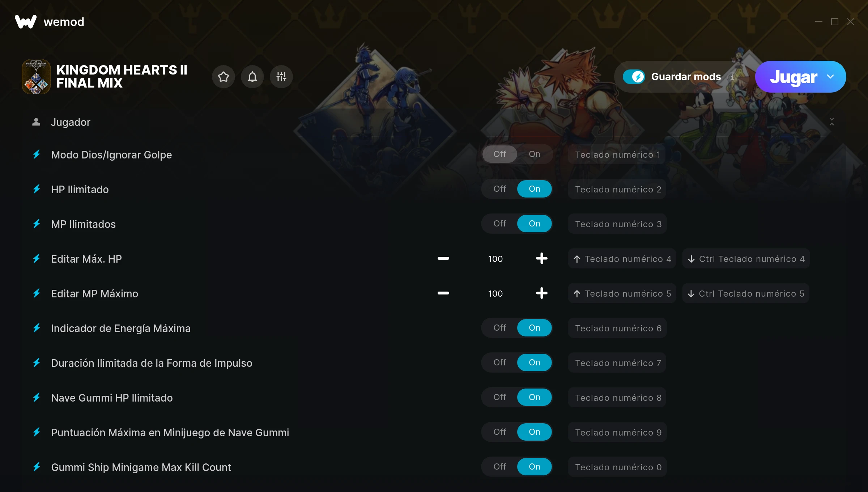Open the Jugar dropdown arrow

click(x=830, y=77)
